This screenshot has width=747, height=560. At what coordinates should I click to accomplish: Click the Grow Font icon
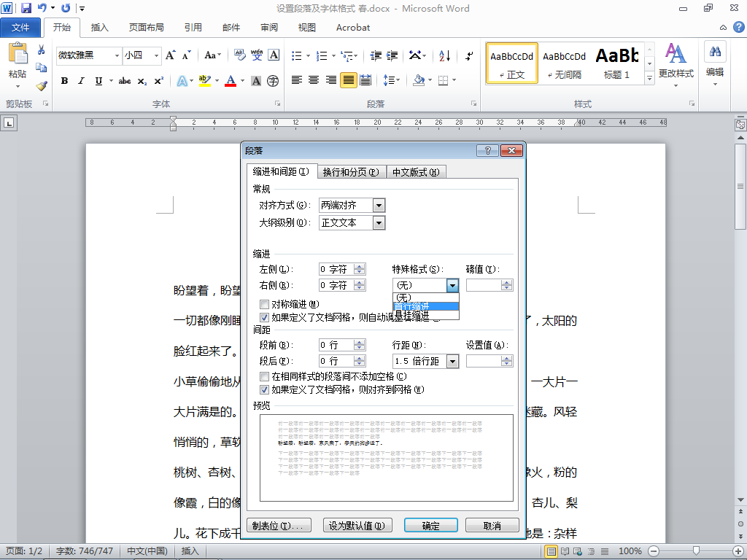click(170, 55)
